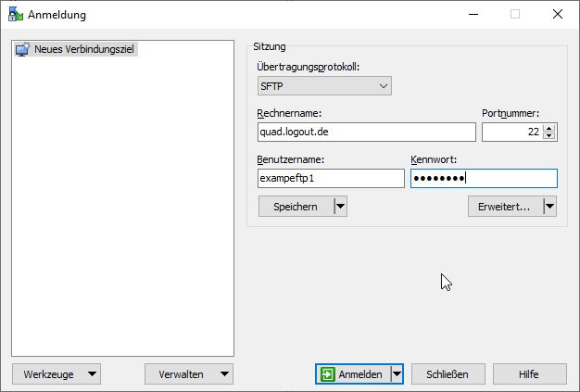Viewport: 580px width, 392px height.
Task: Focus the Benutzername input field
Action: click(331, 179)
